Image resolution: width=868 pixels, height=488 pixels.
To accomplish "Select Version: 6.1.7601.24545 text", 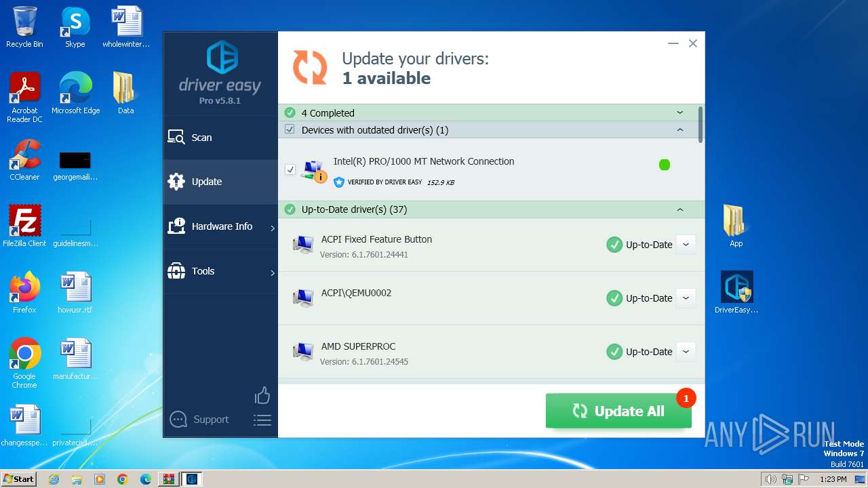I will [364, 362].
